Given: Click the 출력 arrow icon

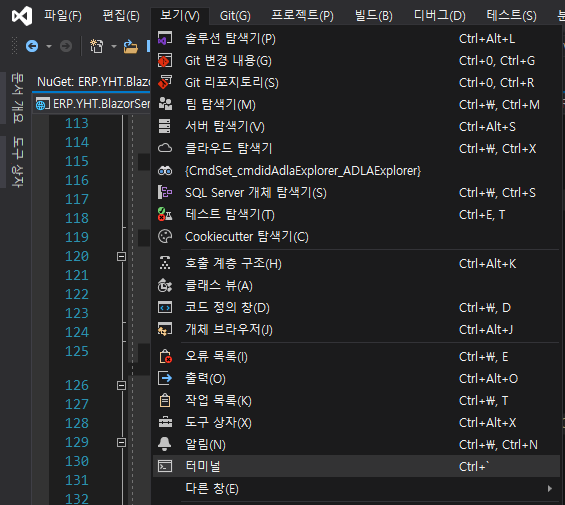Looking at the screenshot, I should coord(165,378).
